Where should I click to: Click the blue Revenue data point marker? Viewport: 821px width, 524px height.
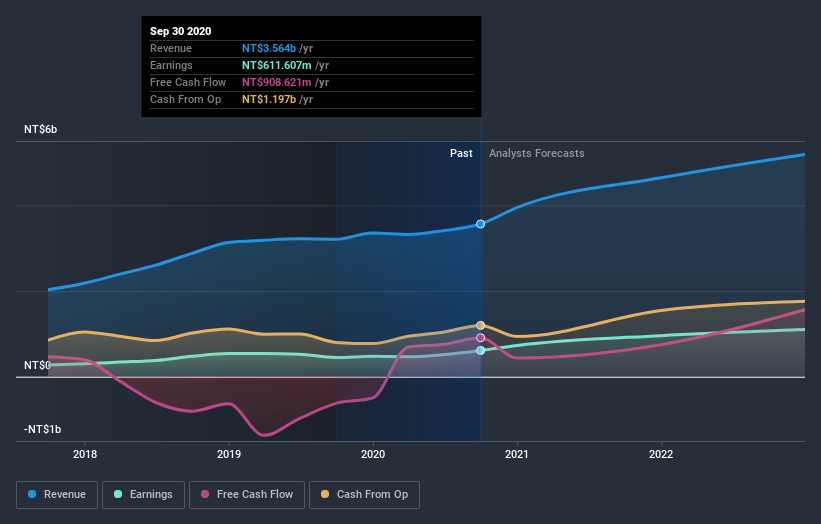pyautogui.click(x=480, y=224)
